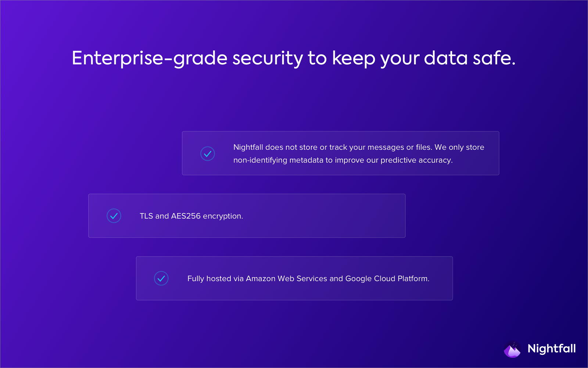The height and width of the screenshot is (368, 588).
Task: Click the "Google Cloud Platform" text
Action: (x=387, y=279)
